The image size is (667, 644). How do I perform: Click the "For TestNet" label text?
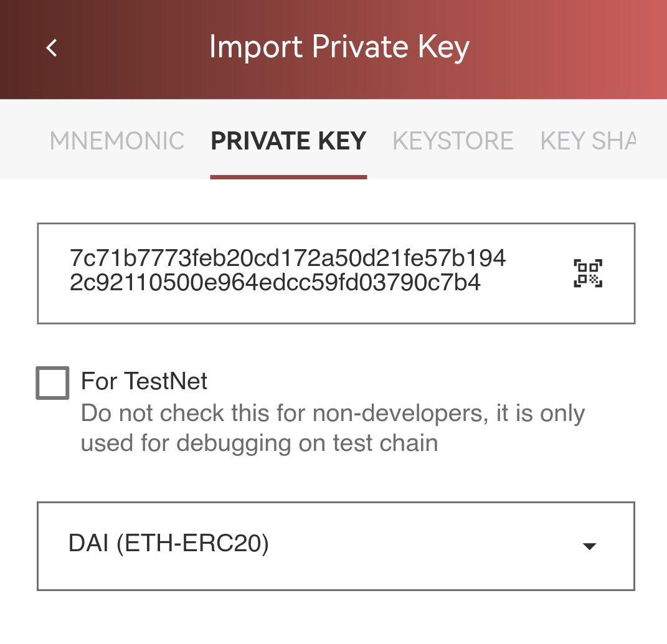[x=144, y=381]
